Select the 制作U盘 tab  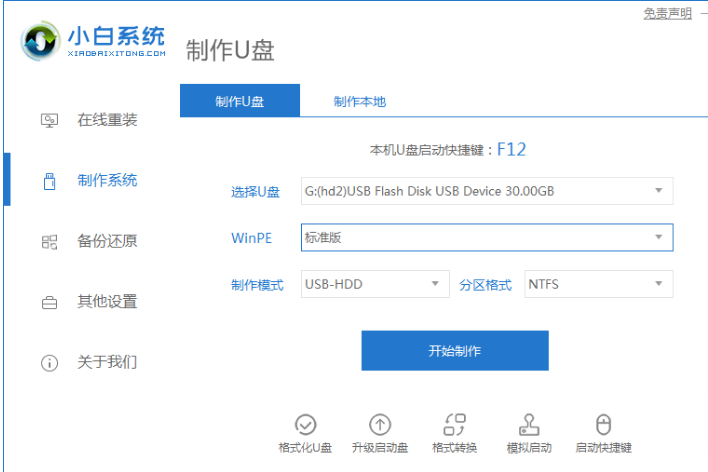[x=240, y=101]
